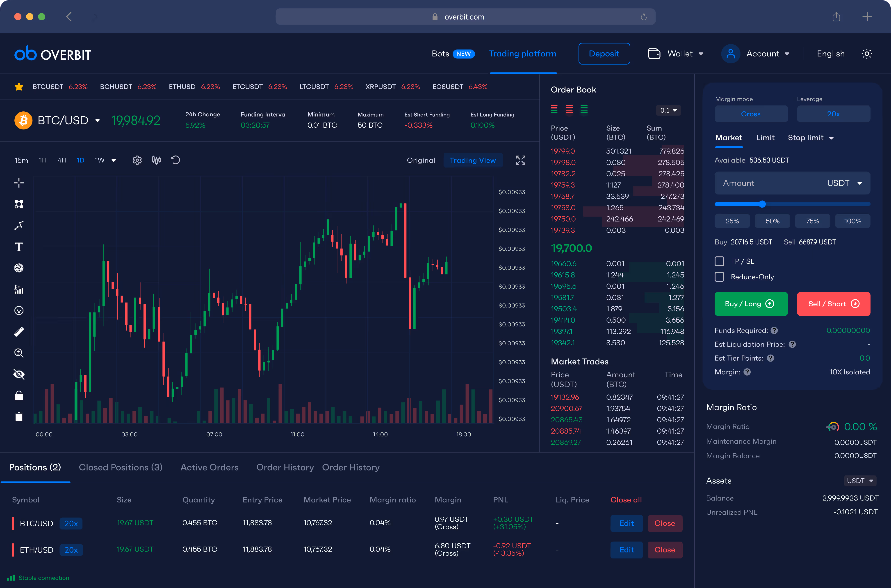Select the Text annotation tool
The image size is (891, 588).
coord(19,247)
